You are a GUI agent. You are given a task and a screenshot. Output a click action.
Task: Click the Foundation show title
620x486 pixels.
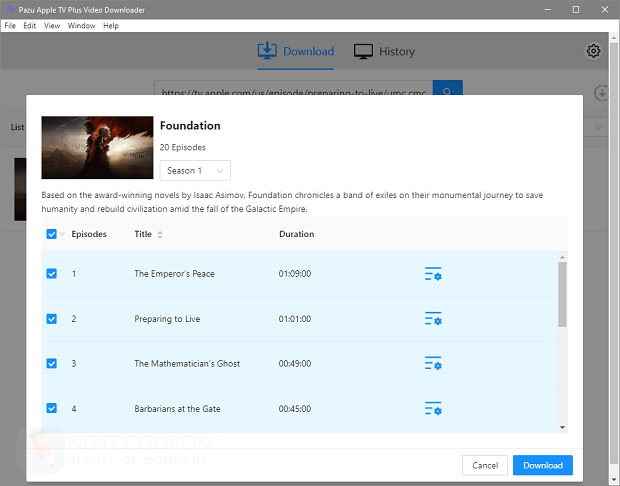pyautogui.click(x=190, y=126)
